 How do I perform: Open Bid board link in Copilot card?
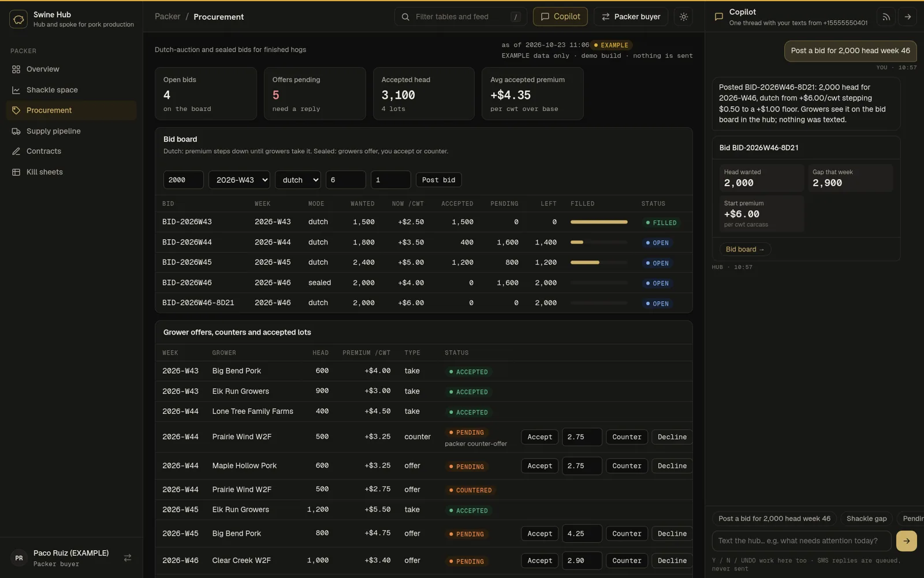(745, 249)
